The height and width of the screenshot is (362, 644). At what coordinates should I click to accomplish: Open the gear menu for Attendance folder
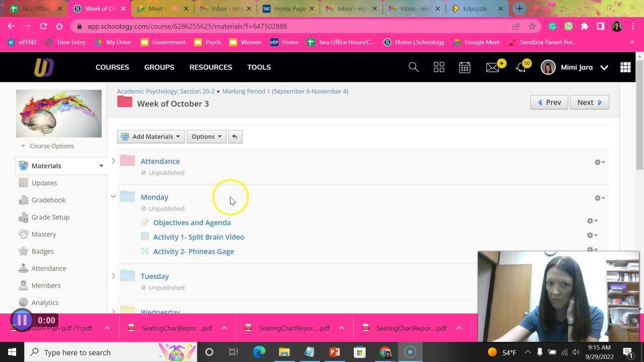pyautogui.click(x=599, y=162)
